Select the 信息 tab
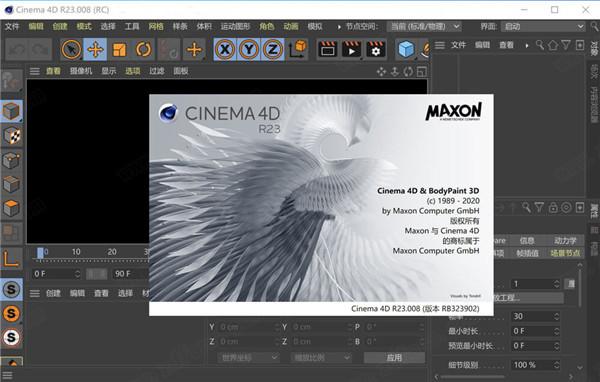The height and width of the screenshot is (382, 600). point(527,240)
